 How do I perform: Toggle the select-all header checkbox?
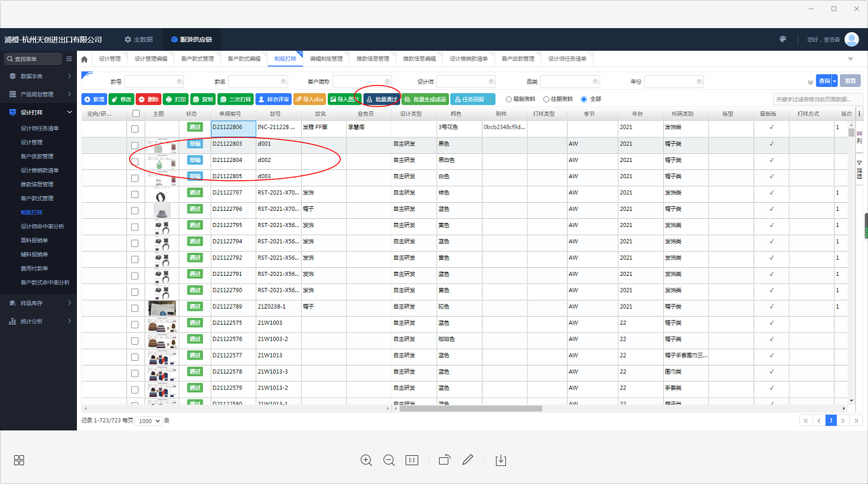(136, 114)
